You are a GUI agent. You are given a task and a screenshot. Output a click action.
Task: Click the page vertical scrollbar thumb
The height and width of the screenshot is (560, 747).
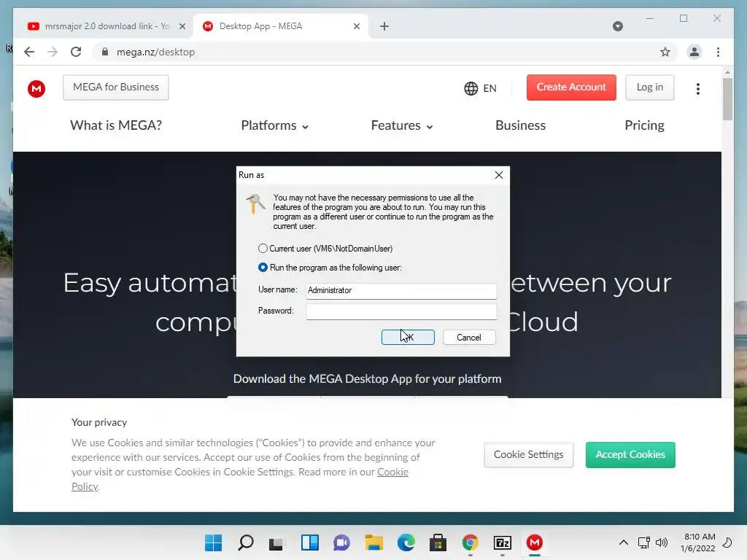(x=727, y=98)
